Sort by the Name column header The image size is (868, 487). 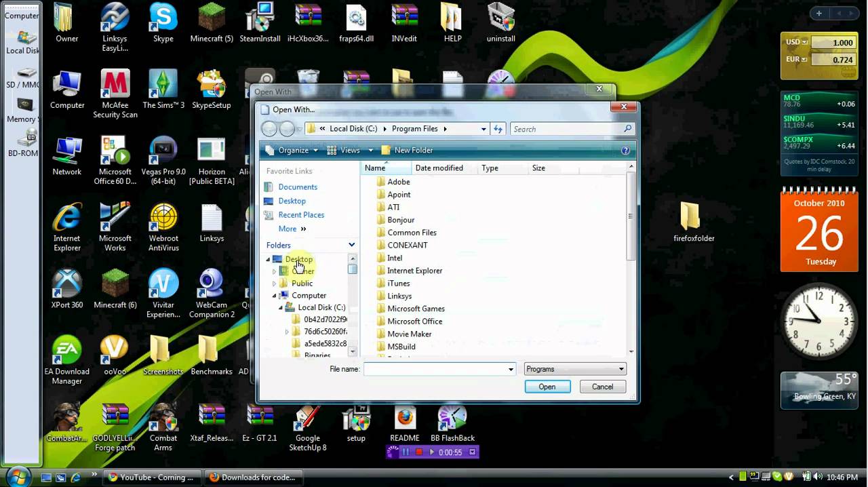[x=386, y=168]
